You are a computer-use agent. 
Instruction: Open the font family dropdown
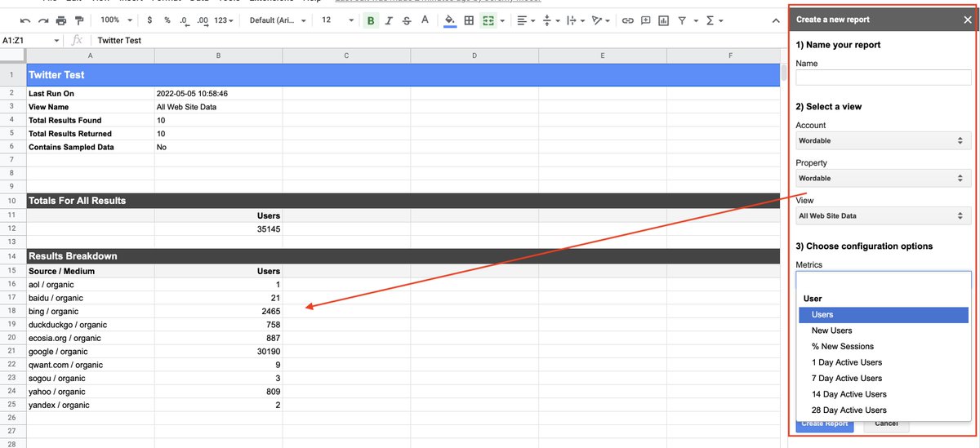coord(278,20)
